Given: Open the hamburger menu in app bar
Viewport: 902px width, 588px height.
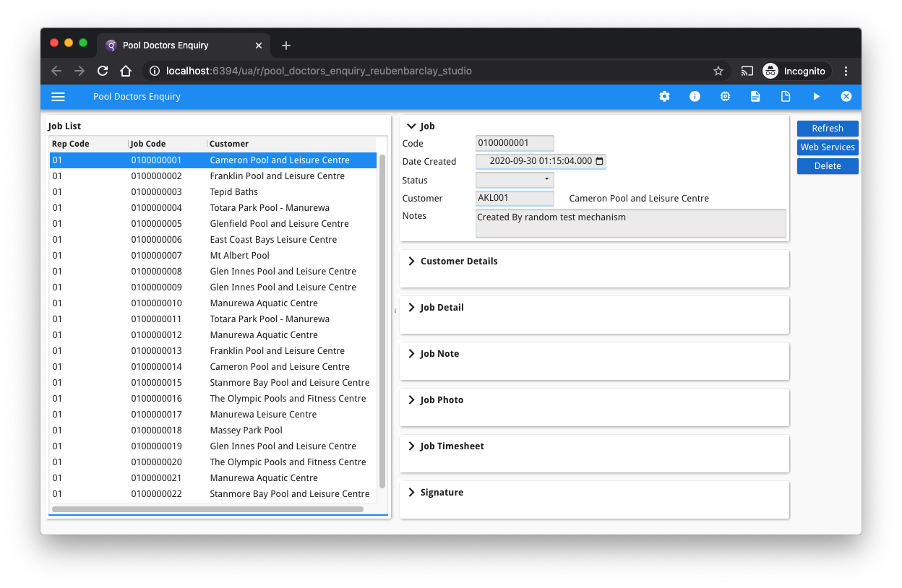Looking at the screenshot, I should [x=59, y=97].
